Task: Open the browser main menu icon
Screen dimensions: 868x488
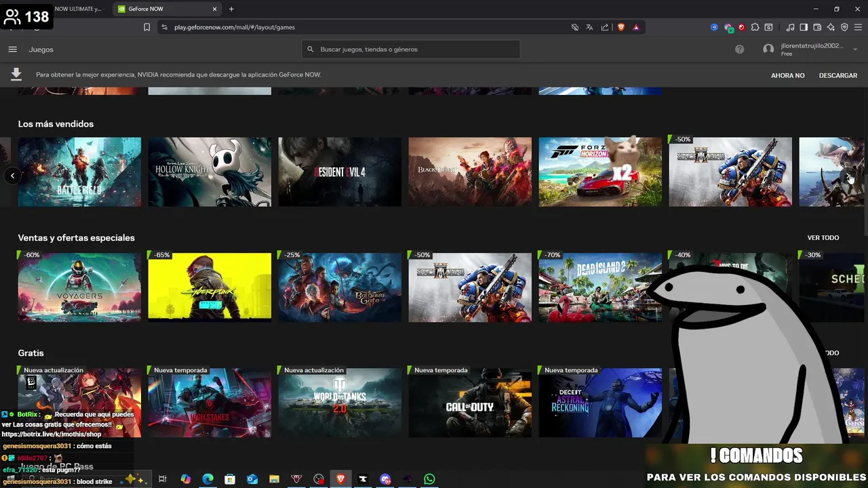Action: (858, 27)
